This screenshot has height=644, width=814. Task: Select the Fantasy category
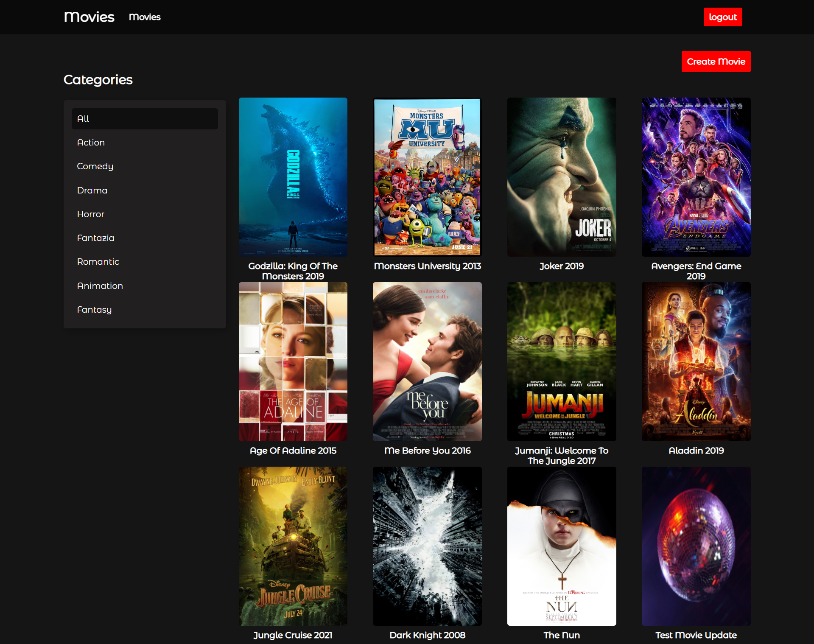point(145,310)
